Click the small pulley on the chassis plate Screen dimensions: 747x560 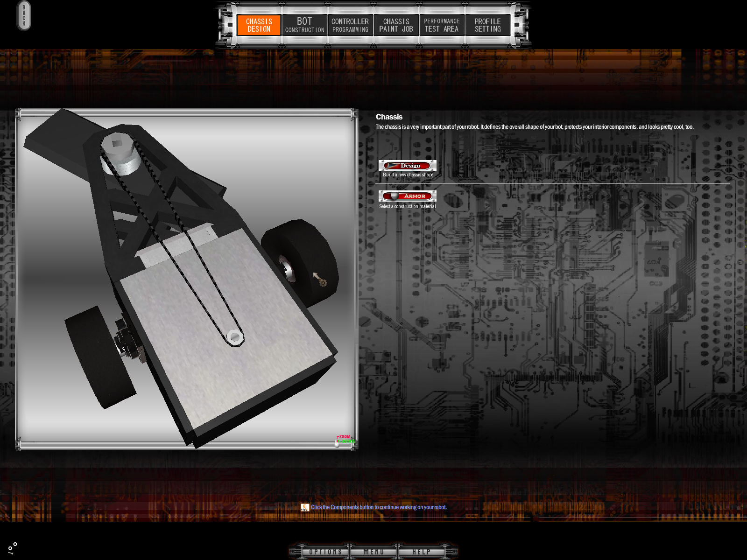(x=235, y=337)
